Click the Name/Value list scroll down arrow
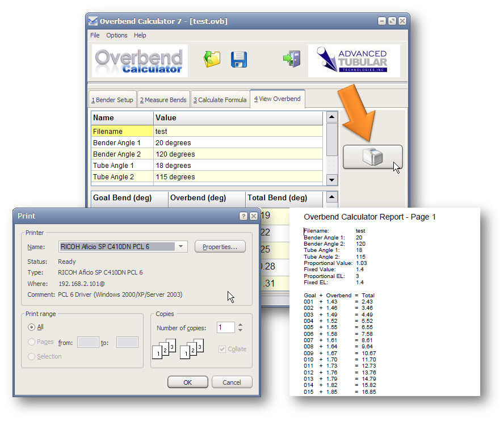This screenshot has height=421, width=504. coord(331,180)
